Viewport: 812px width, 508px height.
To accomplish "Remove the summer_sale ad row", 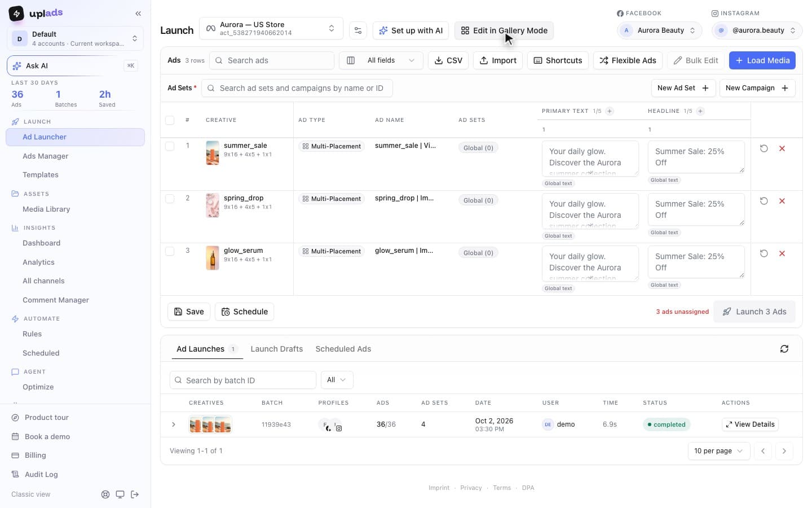I will click(x=782, y=148).
